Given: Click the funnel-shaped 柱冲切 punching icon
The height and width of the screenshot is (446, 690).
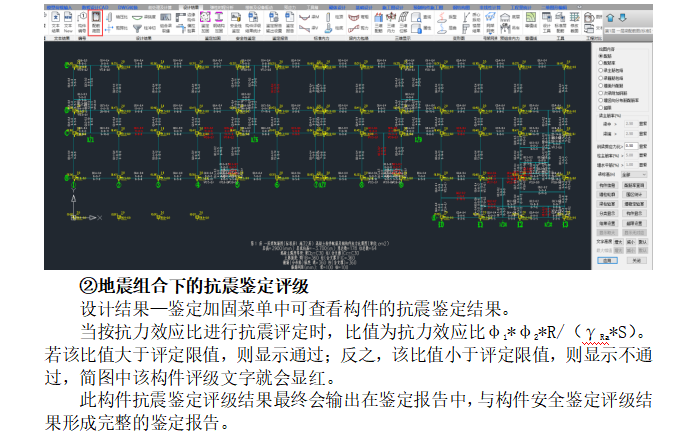Looking at the screenshot, I should coord(137,28).
